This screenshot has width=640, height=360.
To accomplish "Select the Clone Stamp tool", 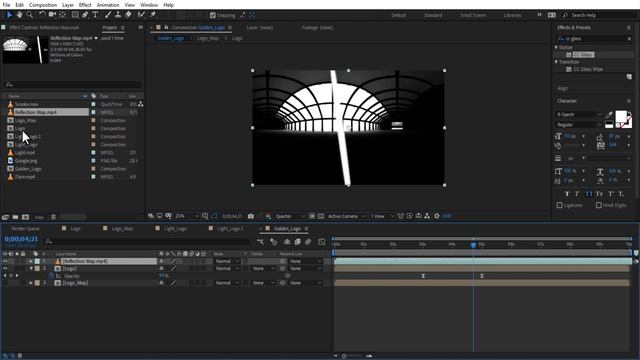I will [x=118, y=15].
